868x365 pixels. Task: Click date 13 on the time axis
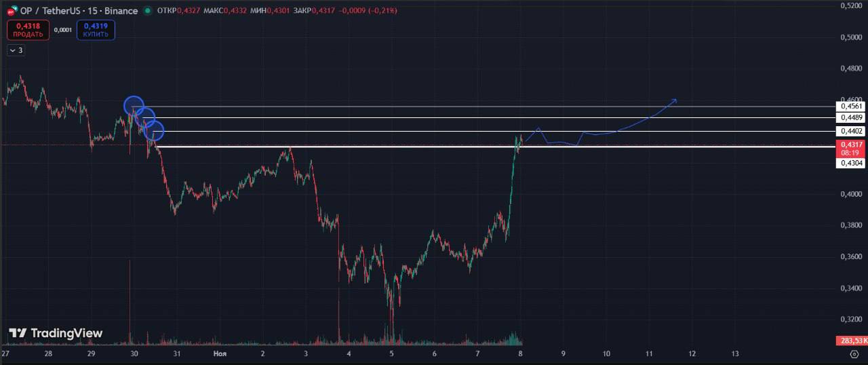tap(735, 354)
